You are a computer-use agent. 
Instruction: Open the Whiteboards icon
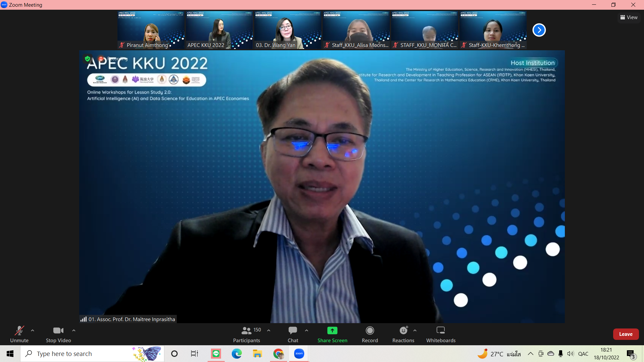[x=440, y=331]
